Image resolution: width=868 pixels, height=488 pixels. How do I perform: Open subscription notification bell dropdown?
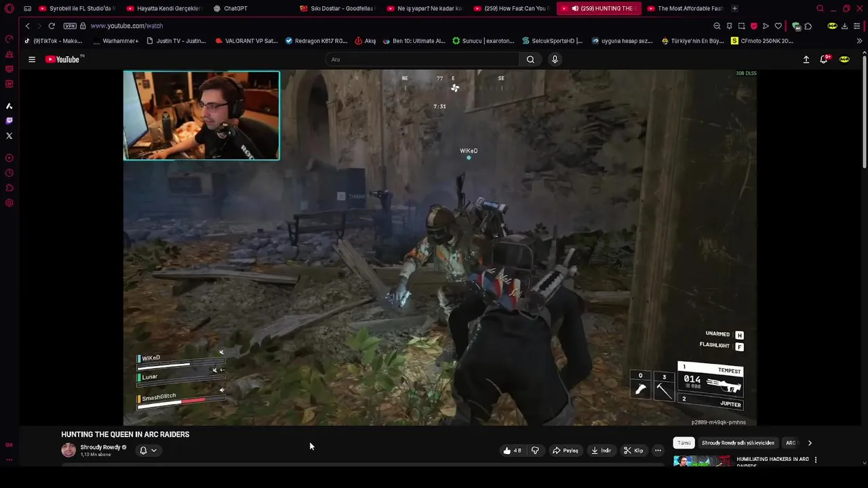point(149,450)
